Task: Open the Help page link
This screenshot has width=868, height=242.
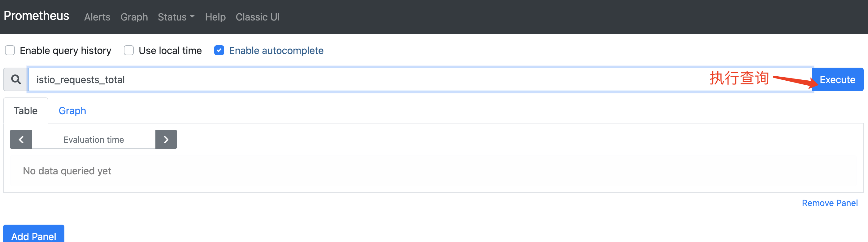Action: (x=215, y=17)
